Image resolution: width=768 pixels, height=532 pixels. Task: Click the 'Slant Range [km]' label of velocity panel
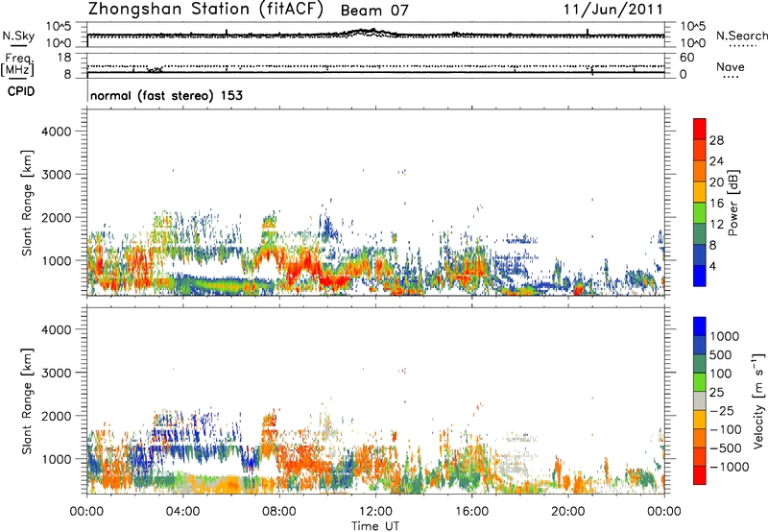point(27,401)
